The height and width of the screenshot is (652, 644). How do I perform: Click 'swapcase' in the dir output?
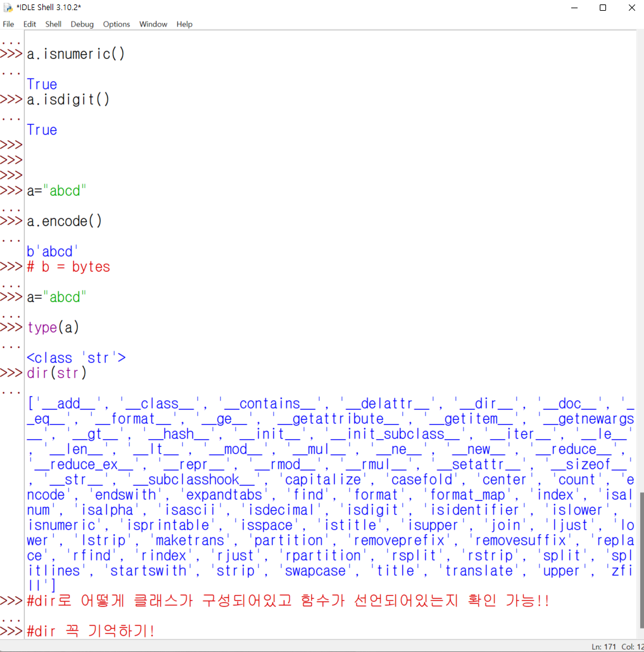[x=315, y=570]
